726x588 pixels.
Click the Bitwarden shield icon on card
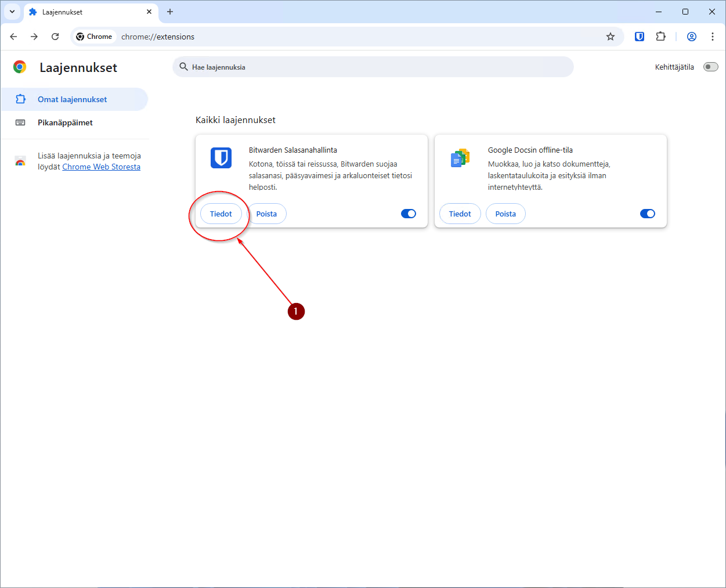221,157
